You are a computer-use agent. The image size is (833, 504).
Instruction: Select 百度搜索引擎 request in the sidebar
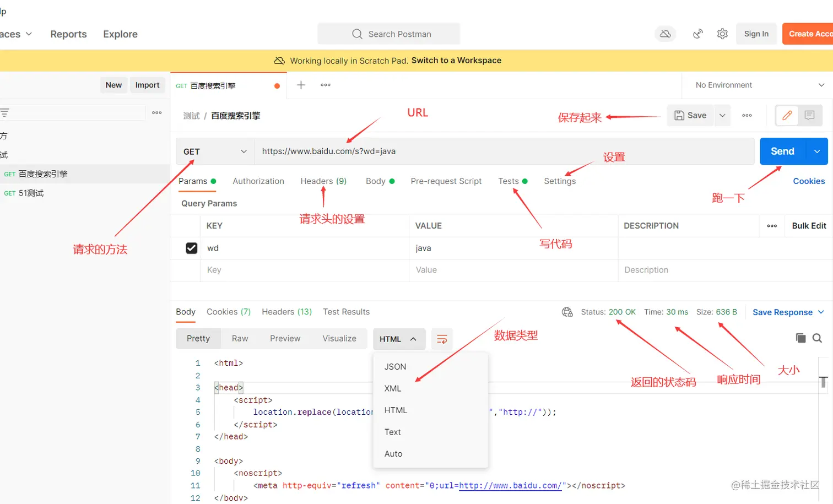(x=85, y=174)
